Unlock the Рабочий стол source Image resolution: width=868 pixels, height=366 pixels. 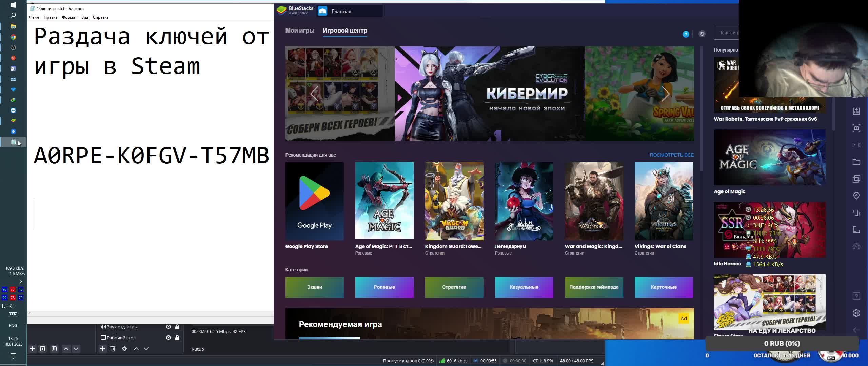[x=177, y=338]
